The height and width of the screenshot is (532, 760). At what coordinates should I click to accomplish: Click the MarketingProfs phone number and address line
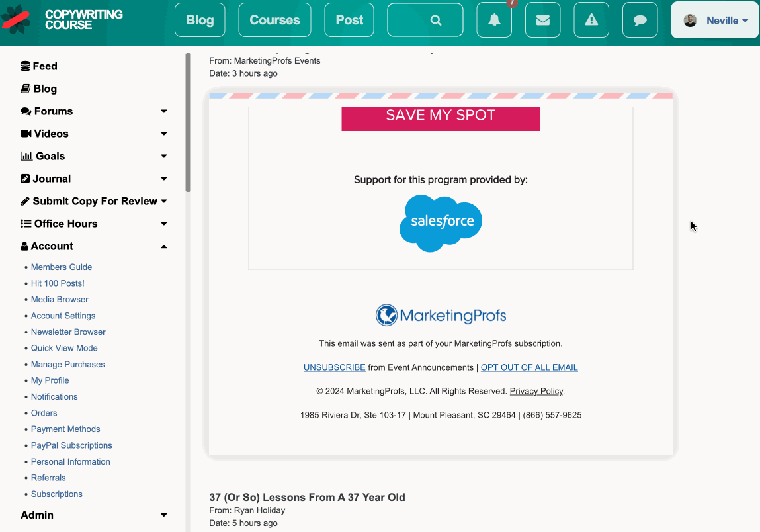(441, 415)
